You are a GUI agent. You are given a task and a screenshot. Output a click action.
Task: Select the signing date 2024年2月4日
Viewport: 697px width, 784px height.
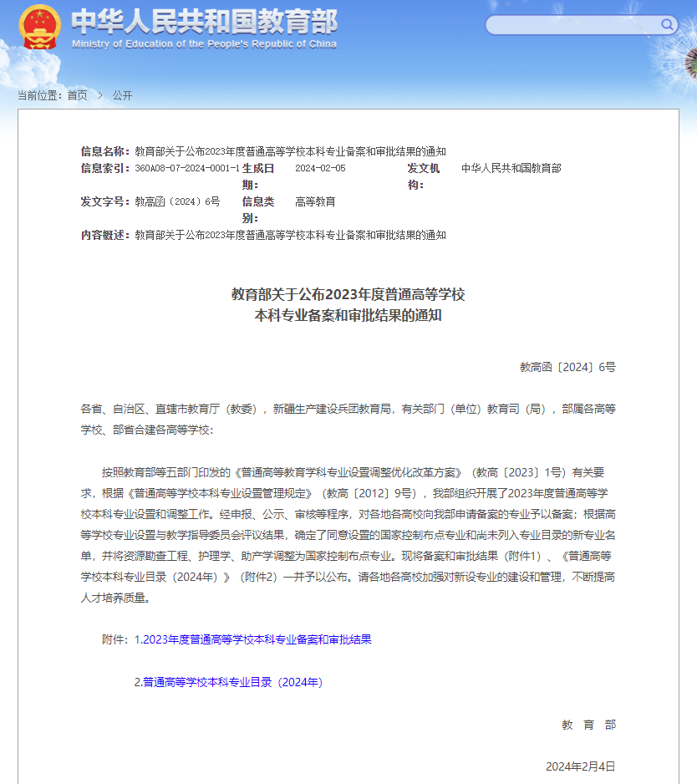(x=581, y=766)
